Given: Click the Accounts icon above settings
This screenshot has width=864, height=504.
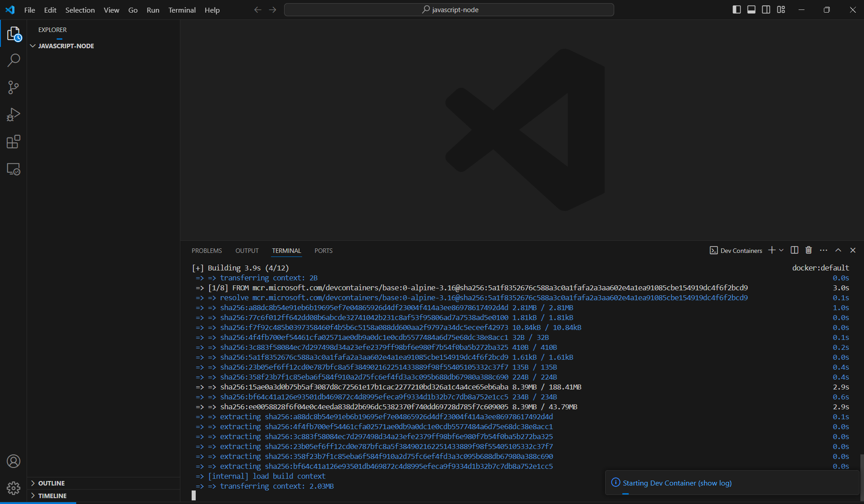Looking at the screenshot, I should [14, 461].
